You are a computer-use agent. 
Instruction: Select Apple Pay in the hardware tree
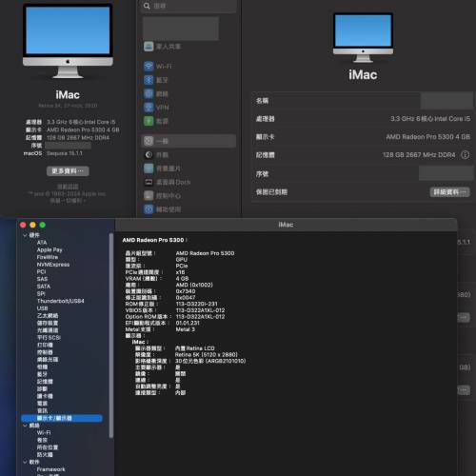coord(50,249)
